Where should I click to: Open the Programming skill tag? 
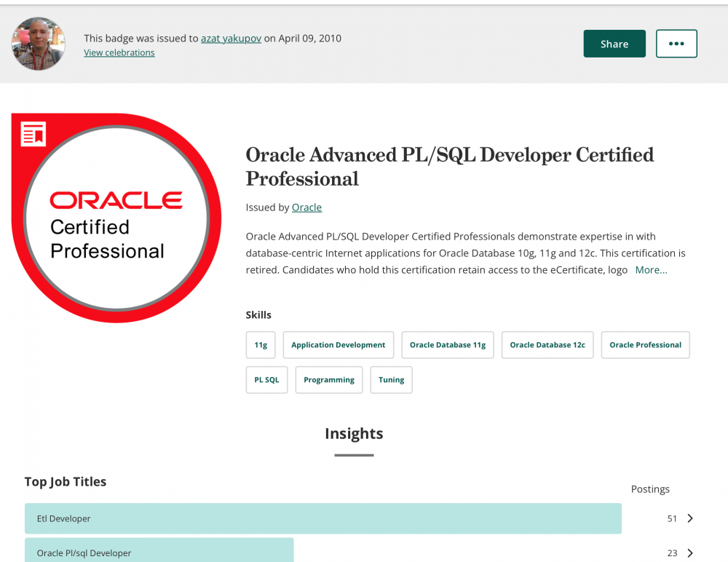point(329,380)
